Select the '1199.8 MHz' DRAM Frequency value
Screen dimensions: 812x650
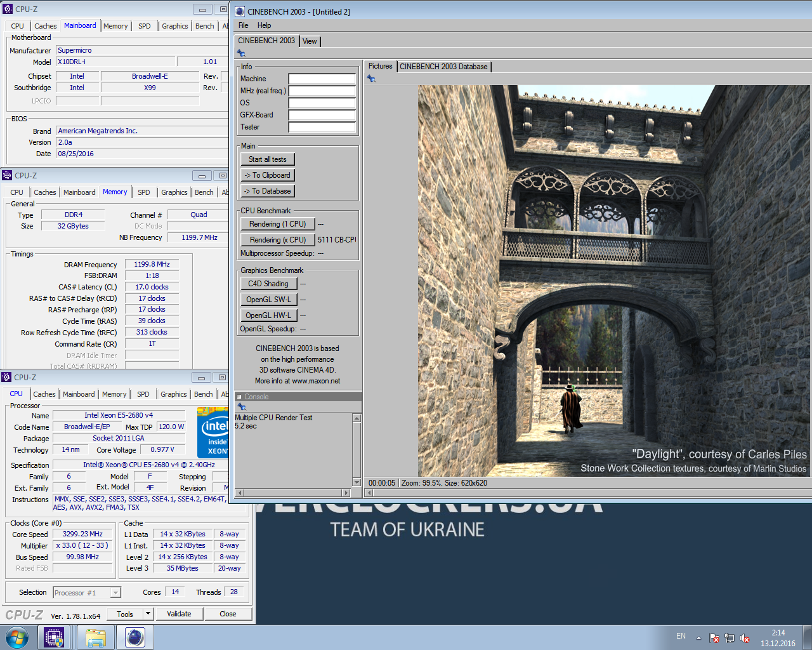pyautogui.click(x=152, y=264)
